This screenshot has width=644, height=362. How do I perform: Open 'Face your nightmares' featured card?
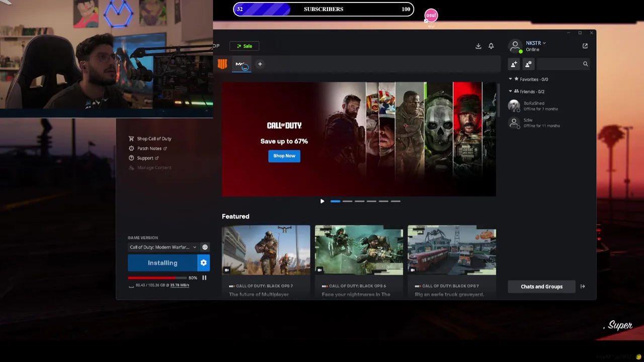pyautogui.click(x=359, y=261)
